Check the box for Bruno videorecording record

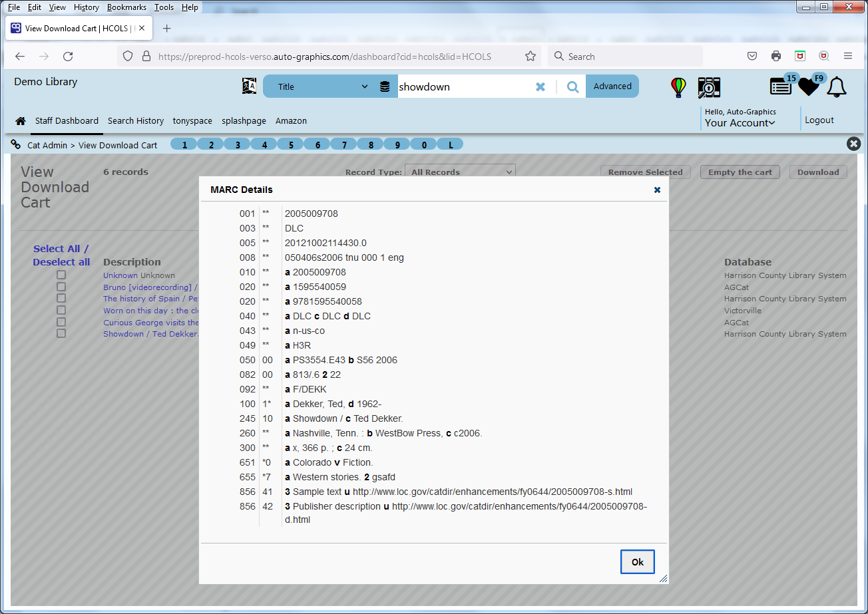[x=61, y=287]
